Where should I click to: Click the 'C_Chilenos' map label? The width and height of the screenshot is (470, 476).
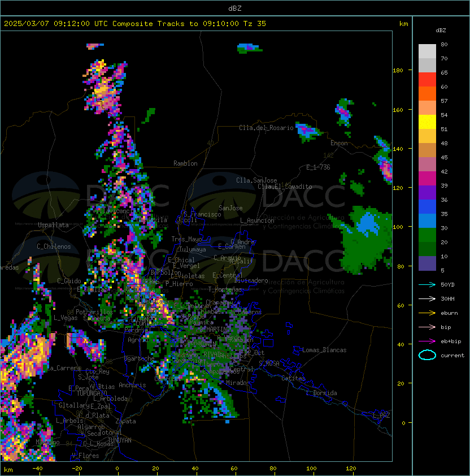tap(54, 246)
